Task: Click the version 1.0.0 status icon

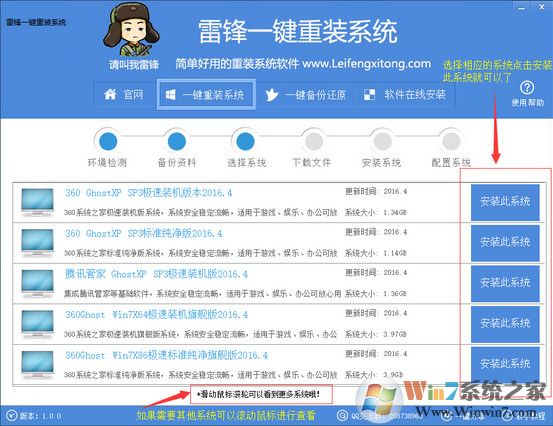Action: click(x=12, y=416)
